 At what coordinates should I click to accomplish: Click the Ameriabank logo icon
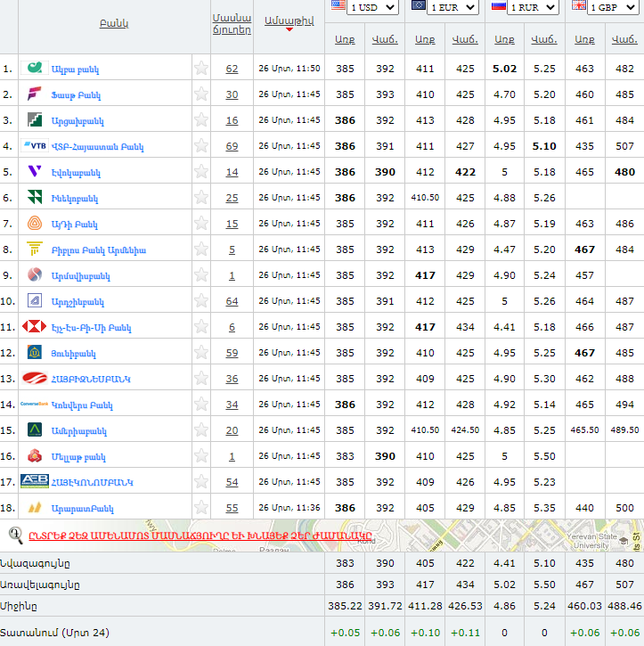35,429
